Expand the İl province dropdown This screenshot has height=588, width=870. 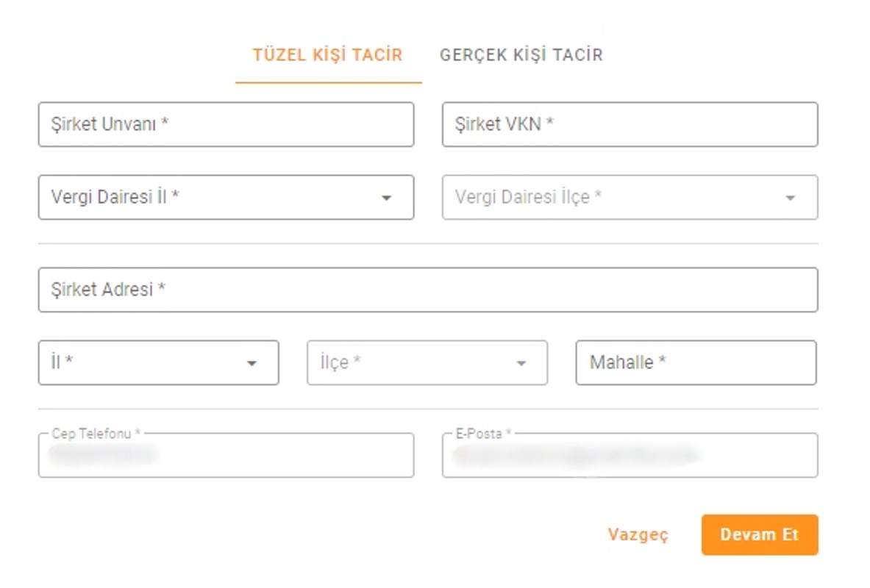[x=158, y=363]
